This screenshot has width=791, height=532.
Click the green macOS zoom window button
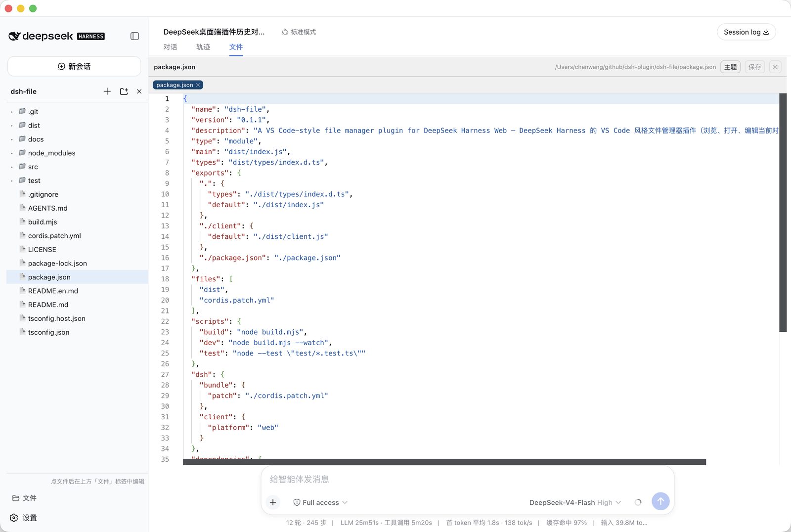click(33, 8)
